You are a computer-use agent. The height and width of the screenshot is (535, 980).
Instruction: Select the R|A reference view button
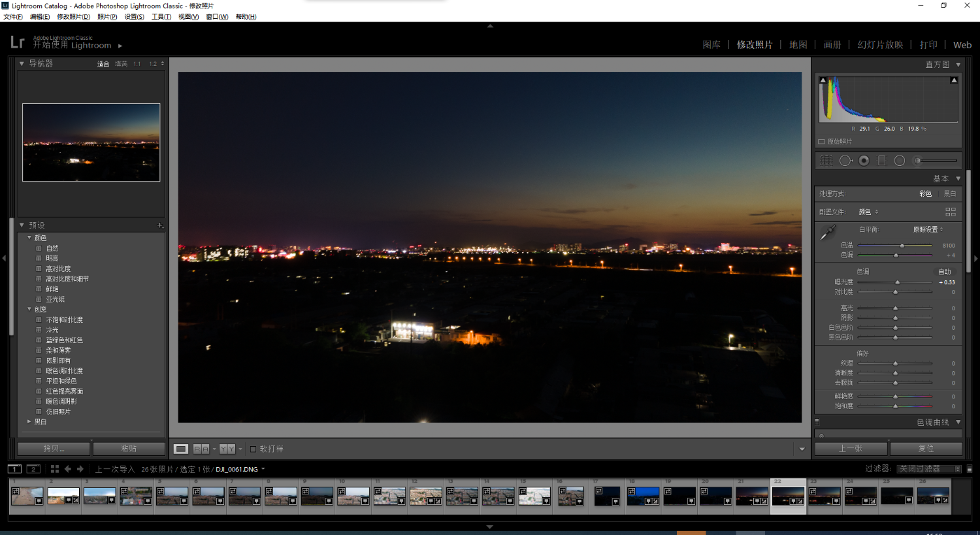coord(201,449)
